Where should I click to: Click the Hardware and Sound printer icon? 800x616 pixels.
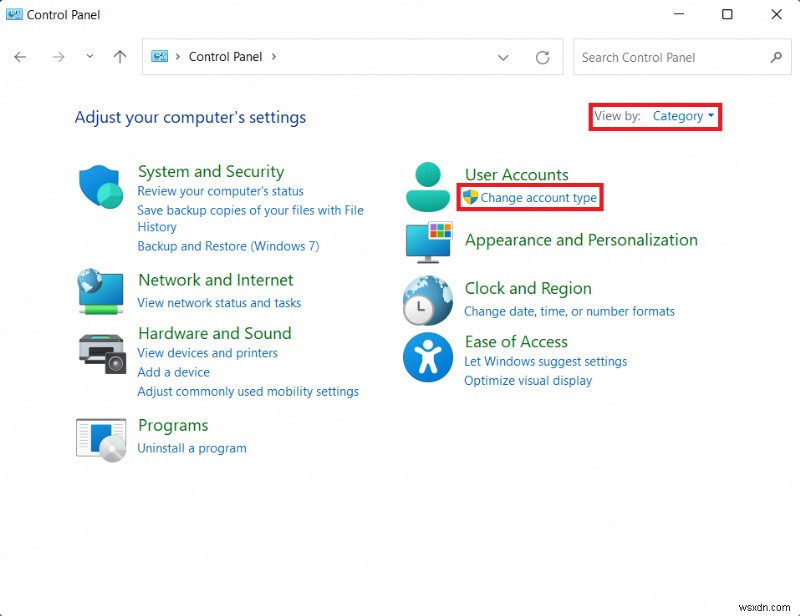tap(100, 352)
